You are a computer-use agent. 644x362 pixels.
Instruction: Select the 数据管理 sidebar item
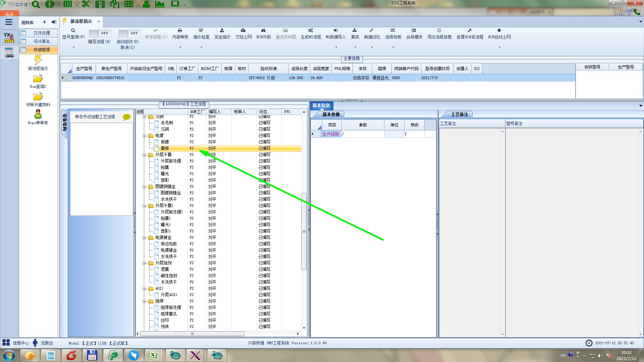pos(41,50)
